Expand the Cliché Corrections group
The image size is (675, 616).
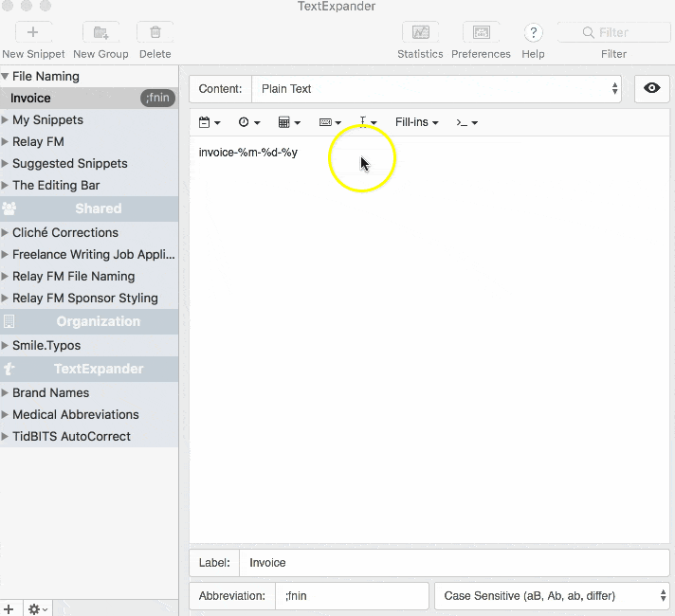[x=5, y=233]
